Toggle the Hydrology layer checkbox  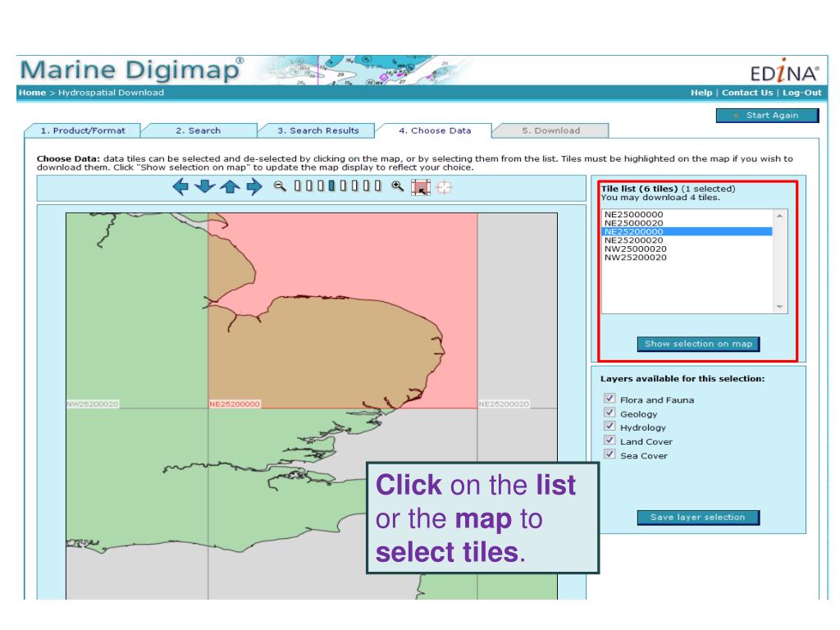click(609, 426)
